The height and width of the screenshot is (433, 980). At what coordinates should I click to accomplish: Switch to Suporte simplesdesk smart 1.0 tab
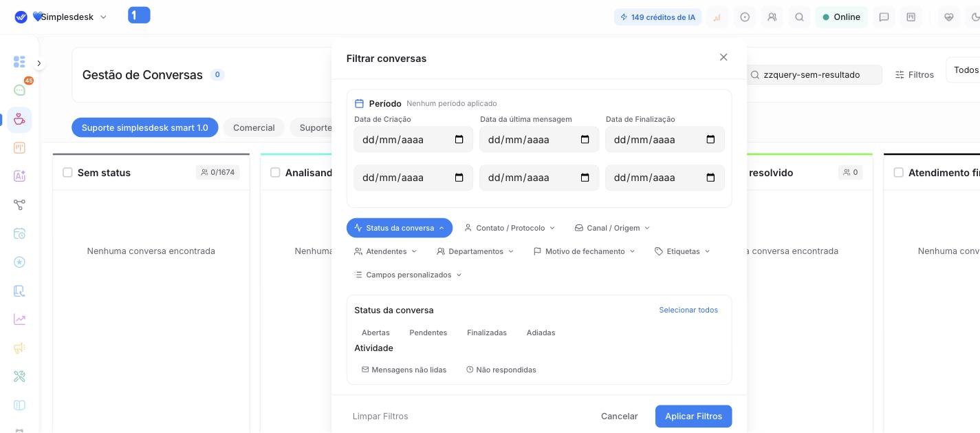pos(144,127)
